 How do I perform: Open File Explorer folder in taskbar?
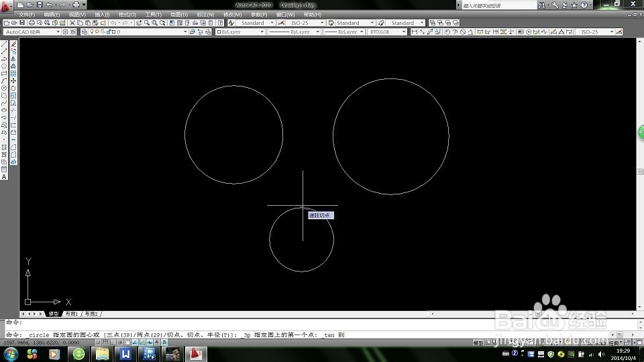click(x=102, y=354)
